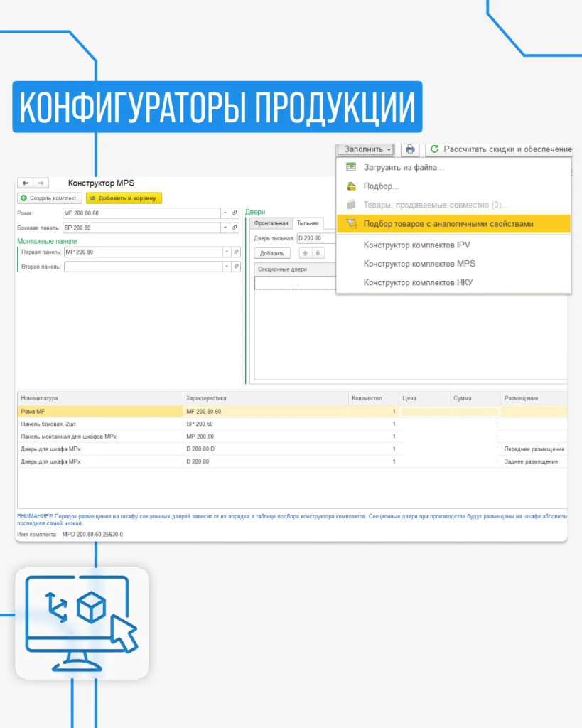Open the Заполнить dropdown button
The width and height of the screenshot is (582, 728).
[366, 149]
